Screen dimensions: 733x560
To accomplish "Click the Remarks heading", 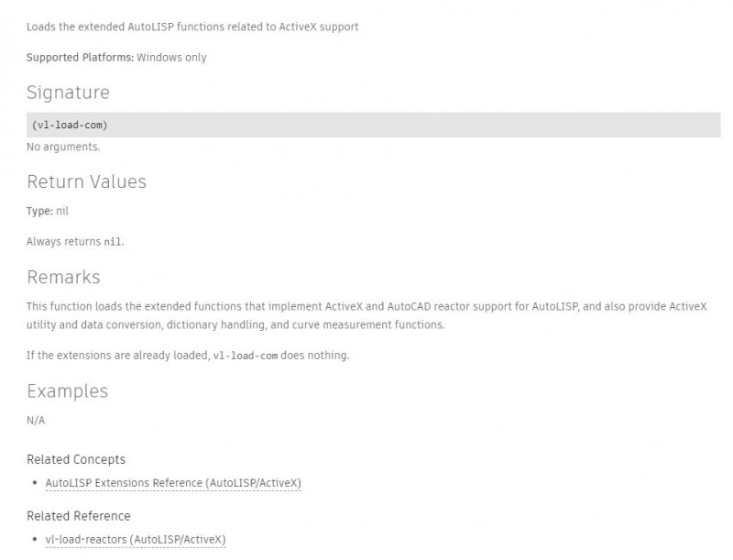I will coord(63,277).
